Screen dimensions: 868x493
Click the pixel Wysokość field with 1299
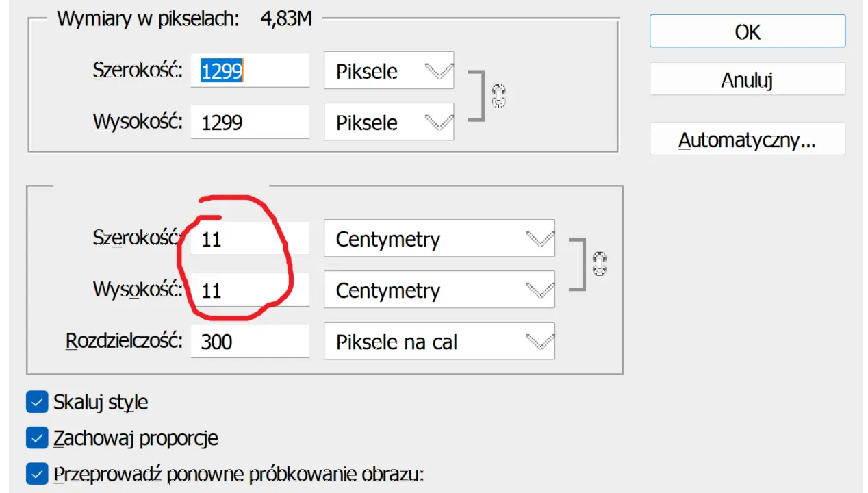250,121
